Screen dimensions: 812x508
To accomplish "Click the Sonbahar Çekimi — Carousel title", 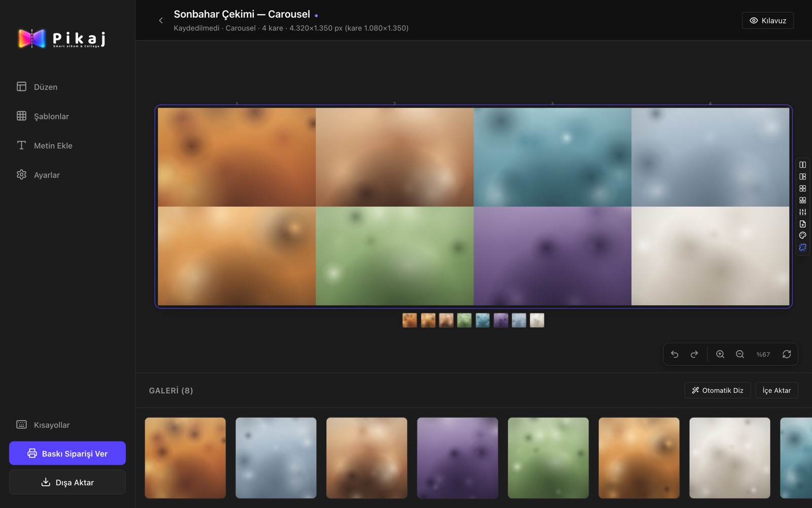I will 242,14.
